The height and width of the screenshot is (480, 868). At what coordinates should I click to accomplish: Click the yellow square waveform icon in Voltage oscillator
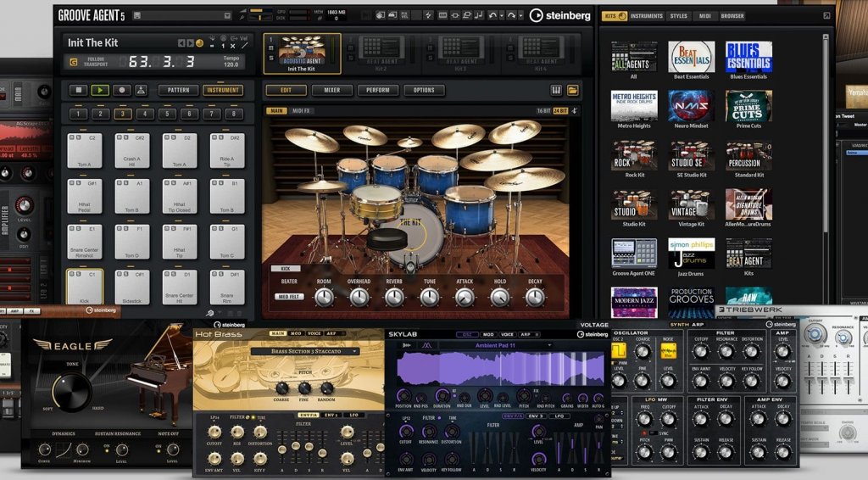tap(617, 350)
